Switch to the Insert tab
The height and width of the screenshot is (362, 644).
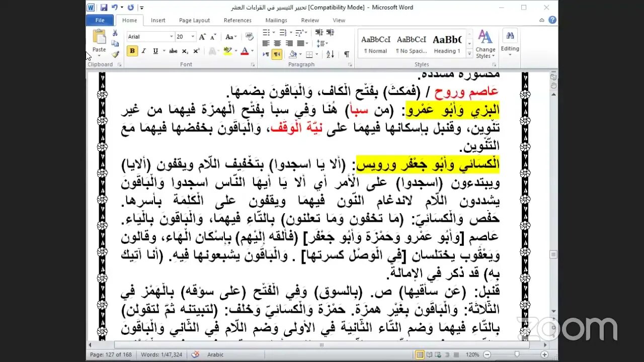(x=158, y=20)
